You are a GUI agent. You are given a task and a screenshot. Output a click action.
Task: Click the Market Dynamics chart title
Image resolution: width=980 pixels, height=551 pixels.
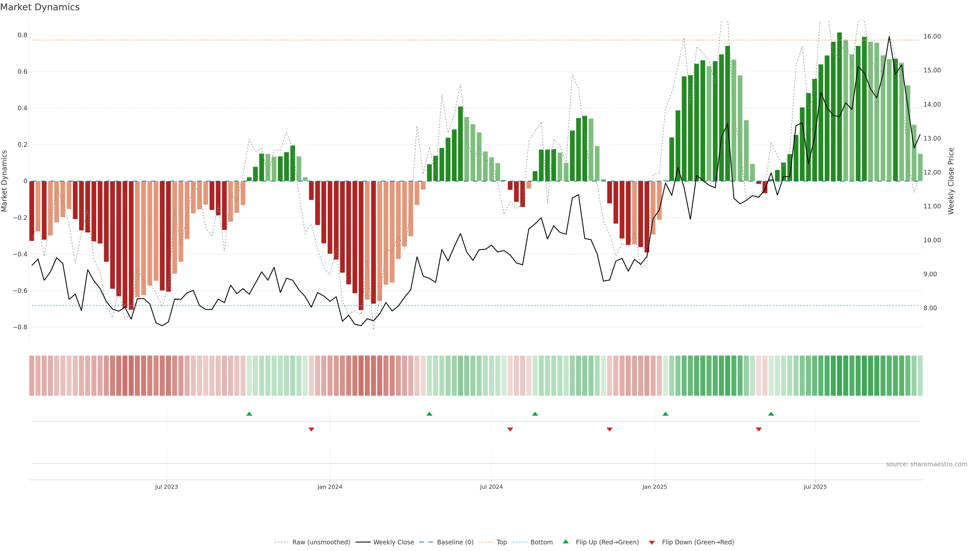[40, 7]
